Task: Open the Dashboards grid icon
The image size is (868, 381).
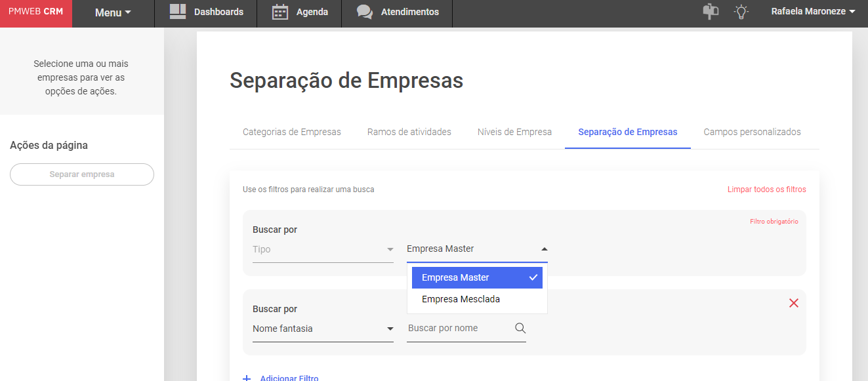Action: tap(178, 11)
